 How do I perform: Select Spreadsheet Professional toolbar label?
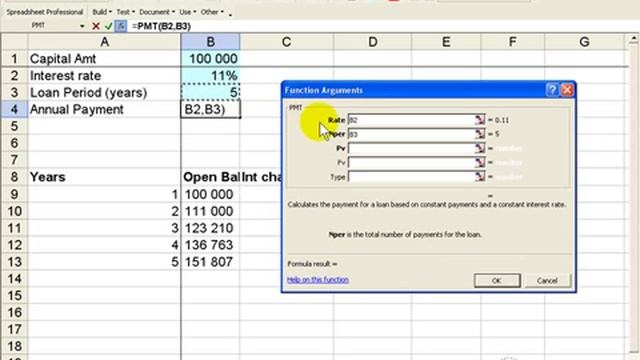(x=44, y=12)
